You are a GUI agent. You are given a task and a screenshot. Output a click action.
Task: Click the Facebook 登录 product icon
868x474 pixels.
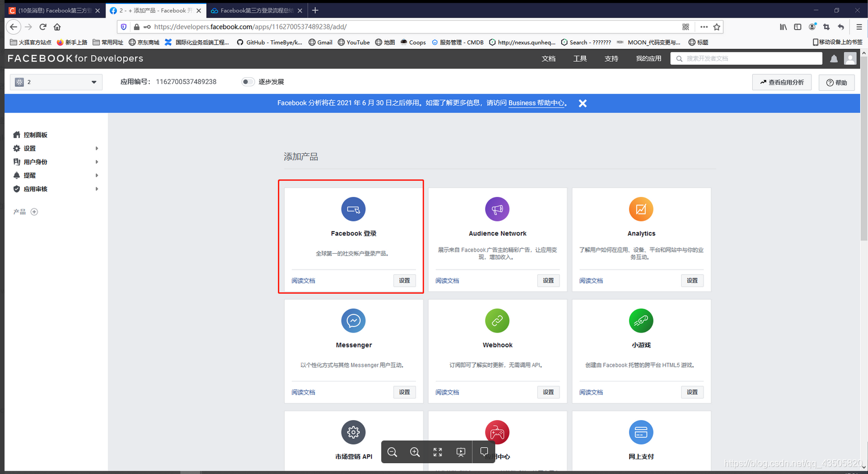click(353, 209)
